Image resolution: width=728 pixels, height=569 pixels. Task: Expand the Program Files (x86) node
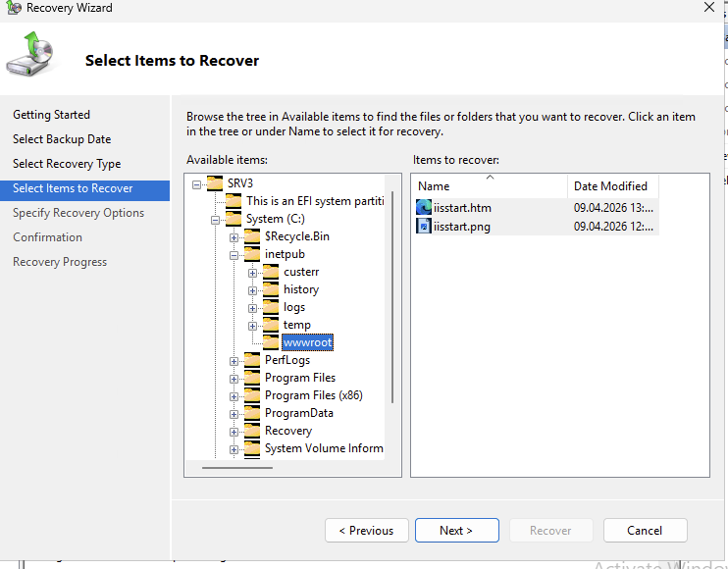point(234,396)
